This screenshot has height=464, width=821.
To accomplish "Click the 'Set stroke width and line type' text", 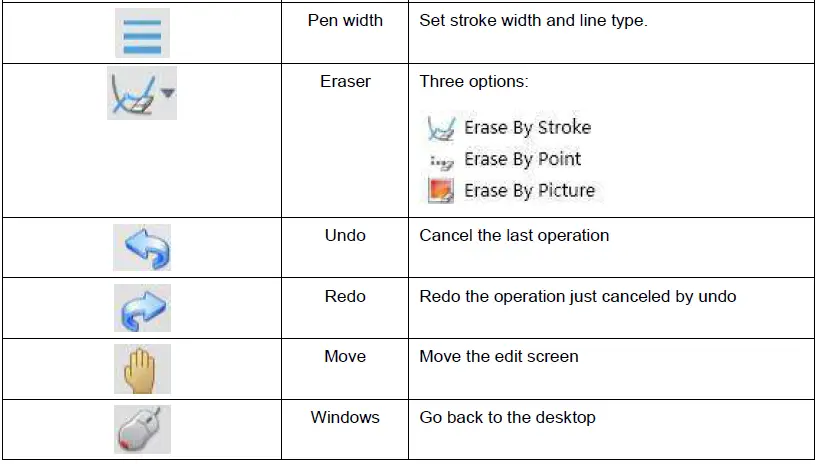I will pos(533,21).
